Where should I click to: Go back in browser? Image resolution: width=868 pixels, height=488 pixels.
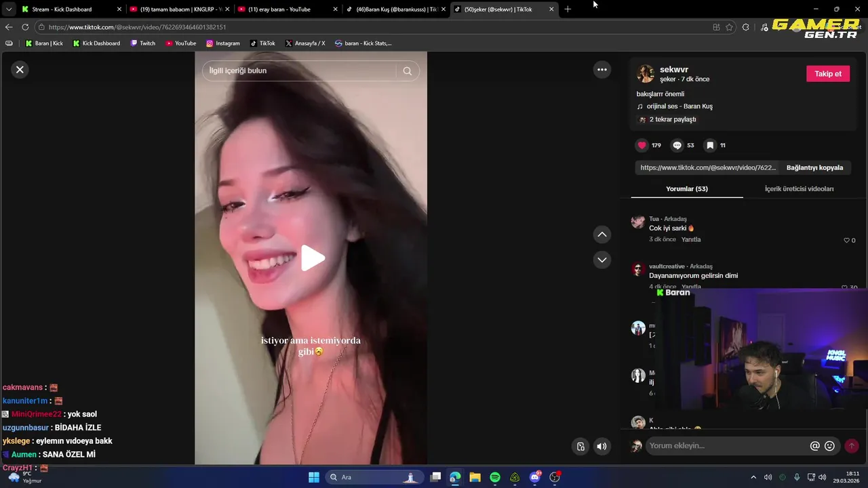pos(9,27)
